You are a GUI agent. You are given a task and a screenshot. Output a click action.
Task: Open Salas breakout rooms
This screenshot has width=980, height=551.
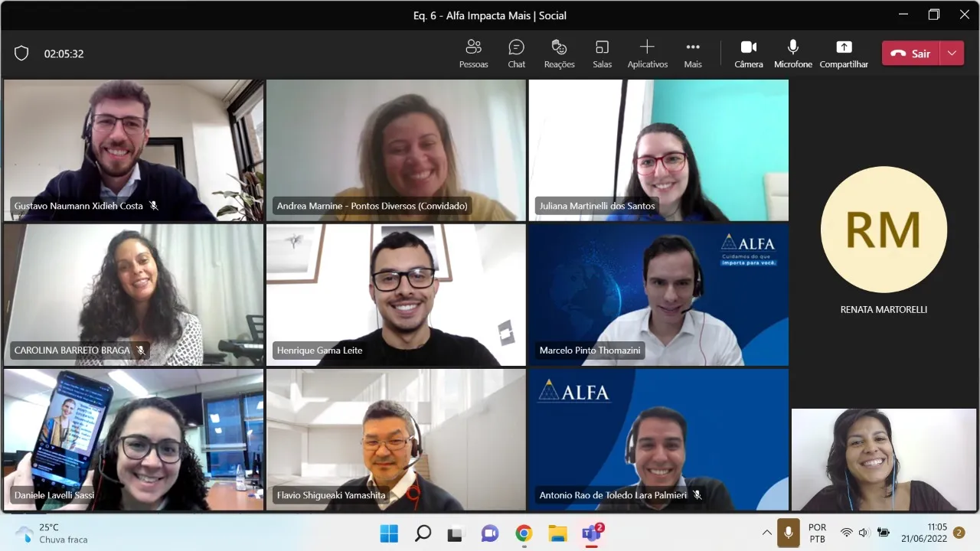(x=602, y=54)
